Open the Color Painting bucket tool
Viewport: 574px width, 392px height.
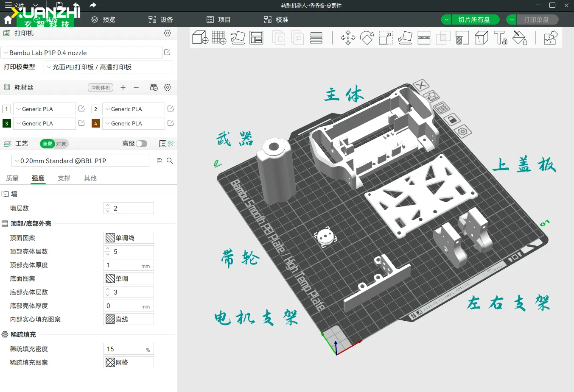click(x=520, y=38)
